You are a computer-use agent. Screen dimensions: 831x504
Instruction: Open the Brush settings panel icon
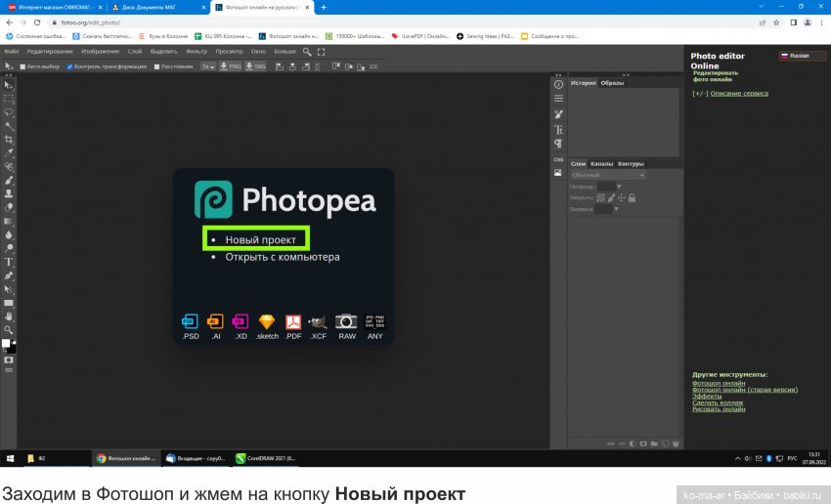[x=558, y=114]
